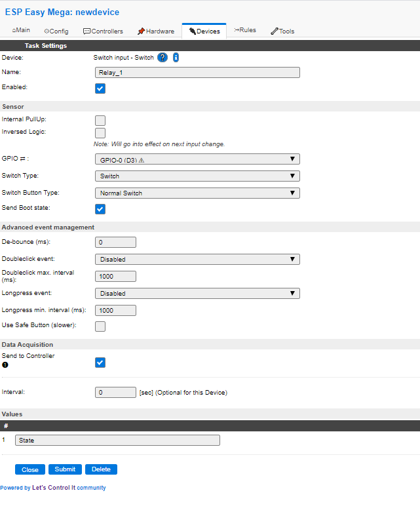The height and width of the screenshot is (512, 420).
Task: Open the Switch Type dropdown
Action: [197, 176]
